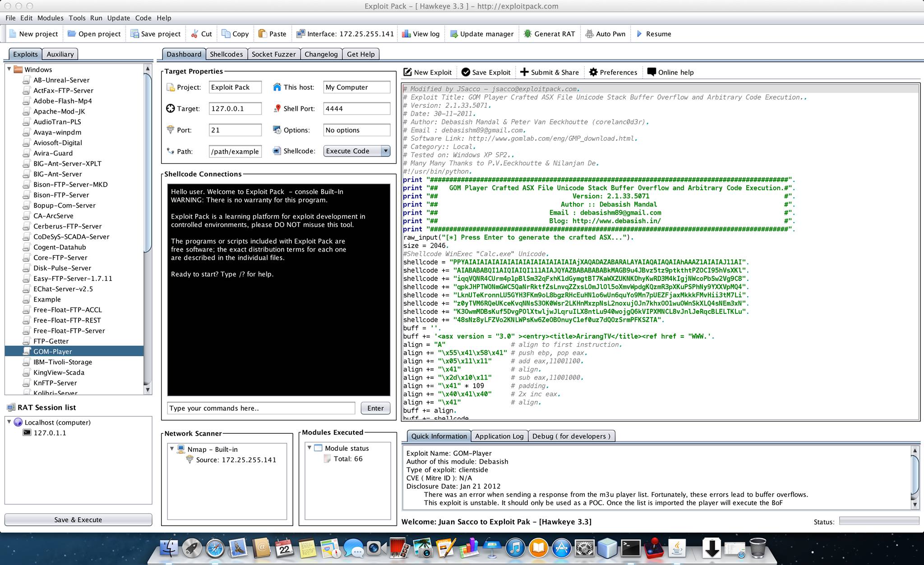Click the Copy toolbar icon
This screenshot has height=565, width=924.
click(226, 34)
